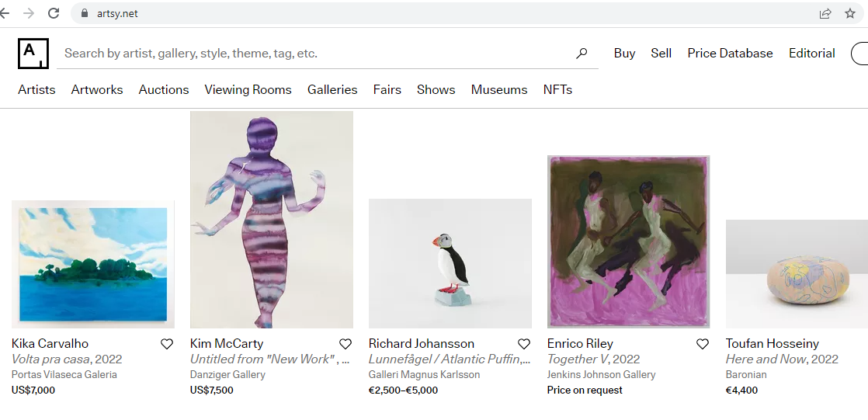
Task: Save Kika Carvalho artwork with heart icon
Action: coord(167,344)
